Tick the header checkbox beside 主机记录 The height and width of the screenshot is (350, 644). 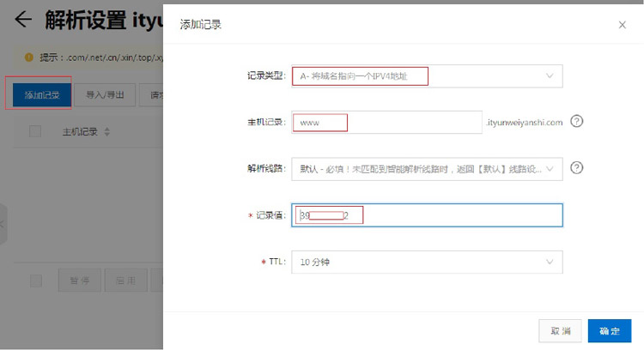(x=35, y=131)
